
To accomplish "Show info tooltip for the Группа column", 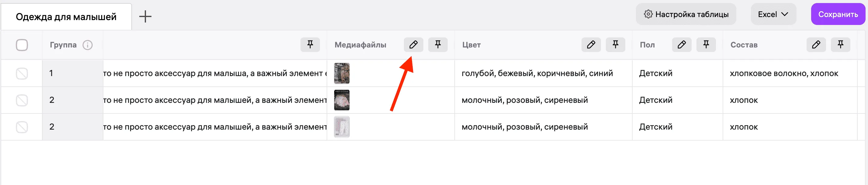I will click(88, 44).
